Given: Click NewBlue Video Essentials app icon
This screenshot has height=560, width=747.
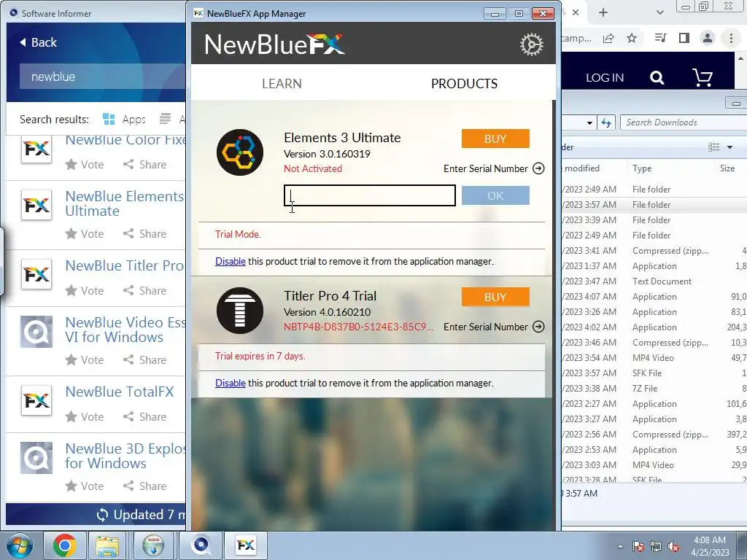Looking at the screenshot, I should click(36, 332).
